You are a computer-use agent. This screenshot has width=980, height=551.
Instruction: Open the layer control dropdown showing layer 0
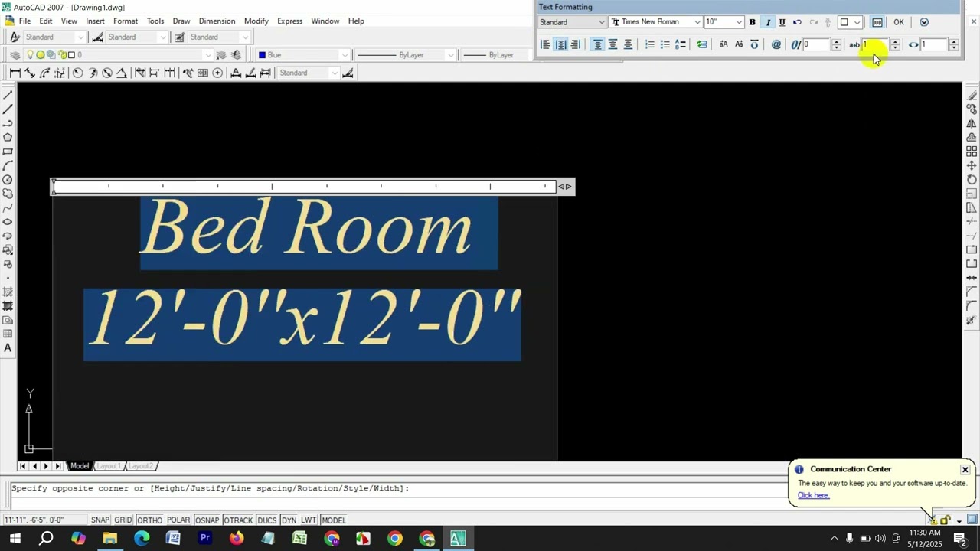119,55
